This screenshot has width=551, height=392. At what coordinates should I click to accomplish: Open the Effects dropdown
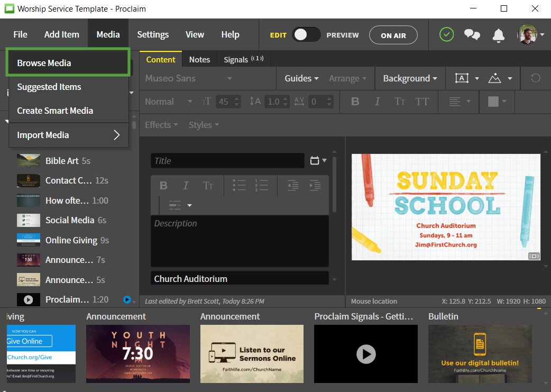pyautogui.click(x=161, y=125)
